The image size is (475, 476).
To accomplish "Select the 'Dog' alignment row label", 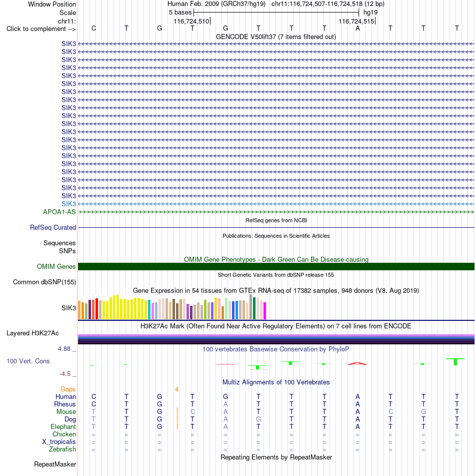I will 70,419.
